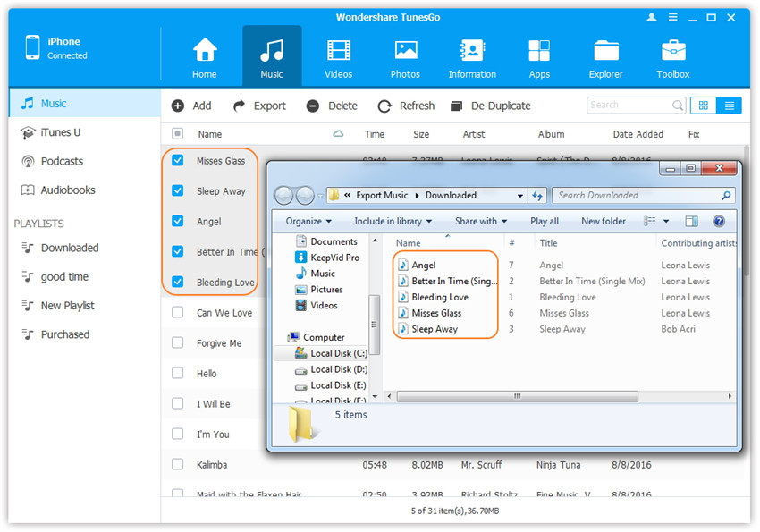
Task: Click Play all in Explorer
Action: [545, 222]
